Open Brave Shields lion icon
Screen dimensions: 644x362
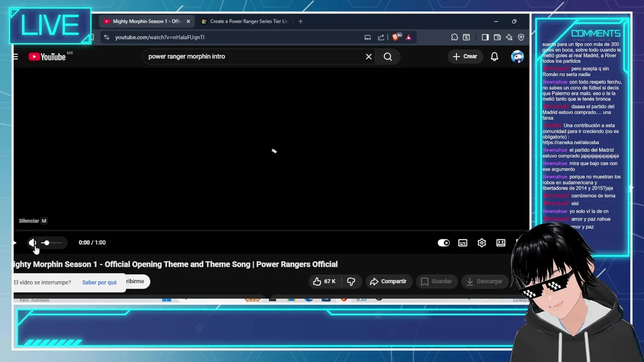tap(395, 37)
